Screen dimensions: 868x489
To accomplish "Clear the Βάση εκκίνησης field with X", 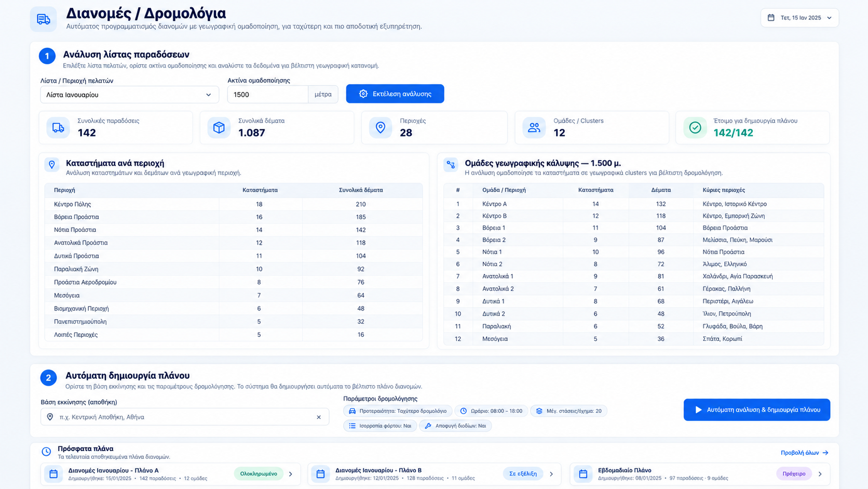I will [x=319, y=417].
